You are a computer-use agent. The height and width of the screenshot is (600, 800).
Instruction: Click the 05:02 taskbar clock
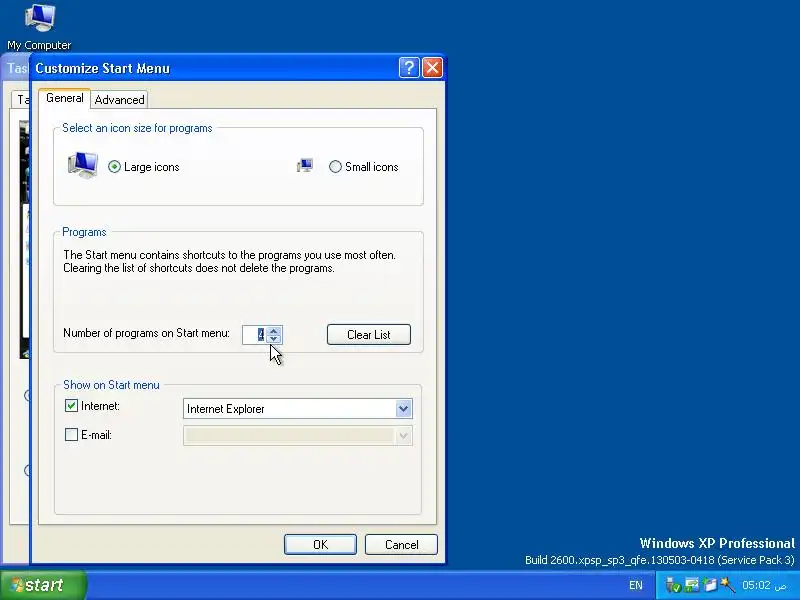coord(764,585)
